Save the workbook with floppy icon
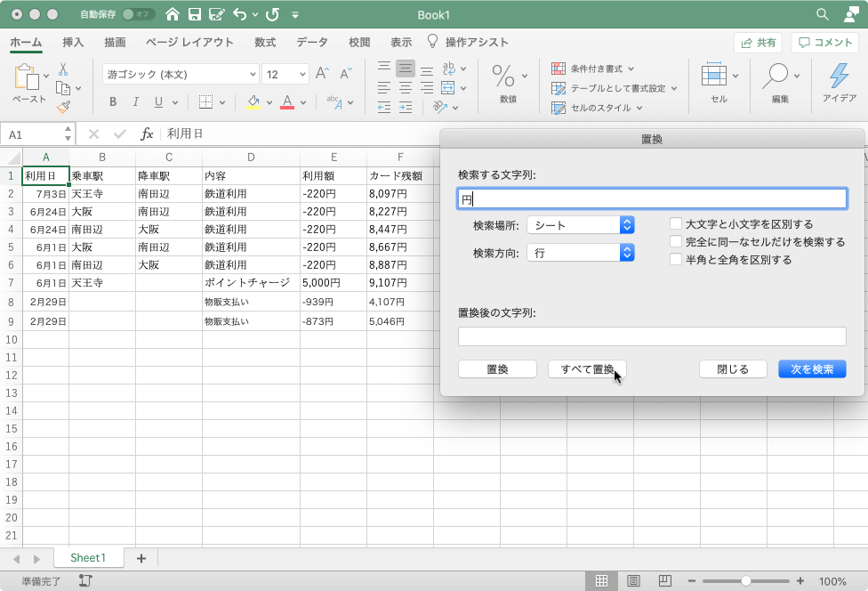 [x=194, y=14]
